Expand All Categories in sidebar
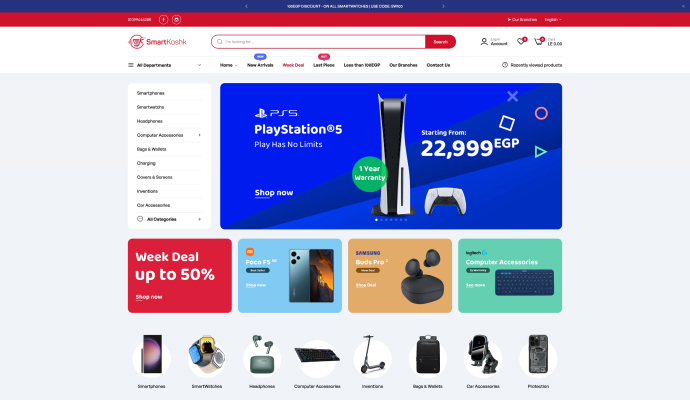690x400 pixels. [x=199, y=219]
